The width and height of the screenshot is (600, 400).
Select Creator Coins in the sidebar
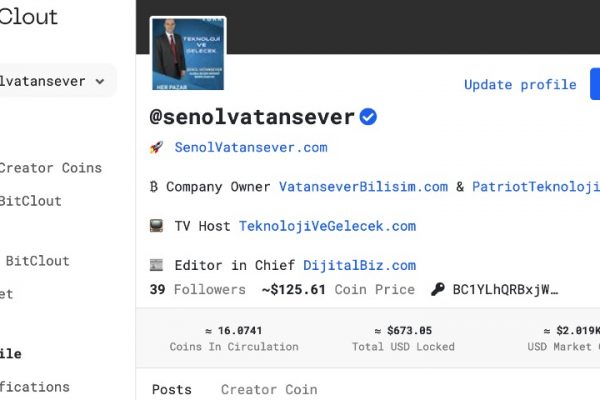tap(51, 168)
